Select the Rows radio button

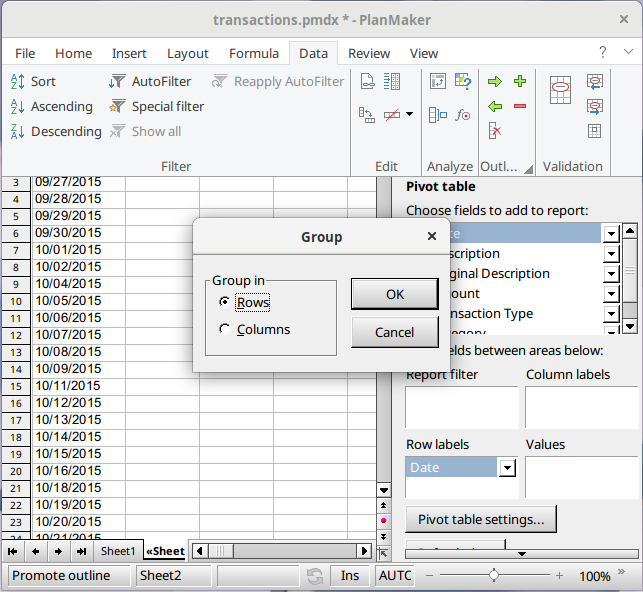point(225,302)
